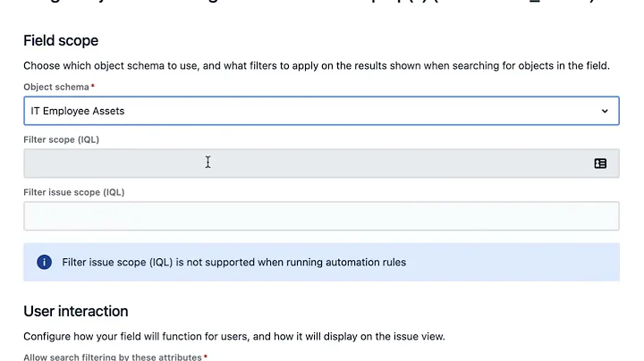Click the dropdown chevron beside IT Employee Assets
The height and width of the screenshot is (361, 644).
[x=605, y=111]
